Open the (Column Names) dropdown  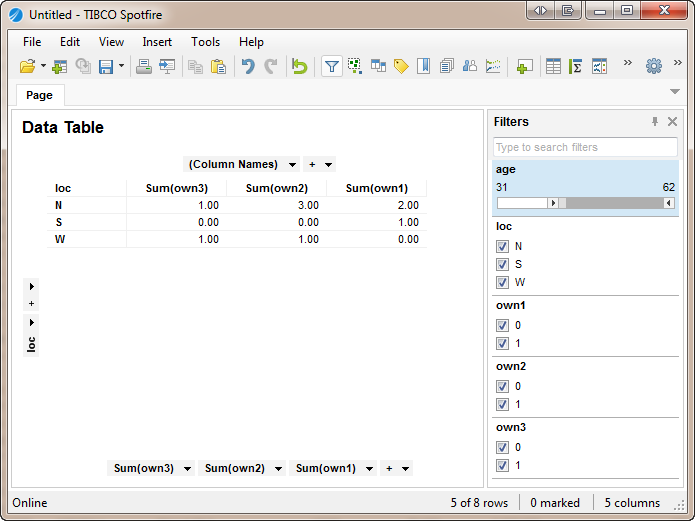point(292,164)
